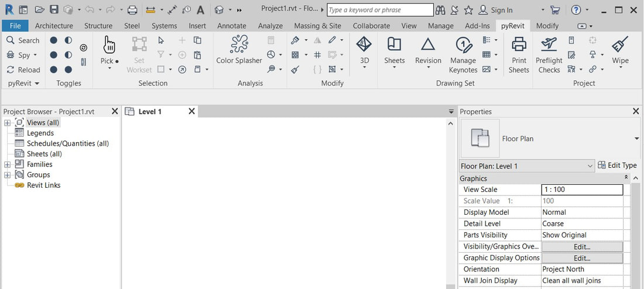Viewport: 644px width, 289px height.
Task: Click the Print Sheets icon
Action: pyautogui.click(x=519, y=44)
